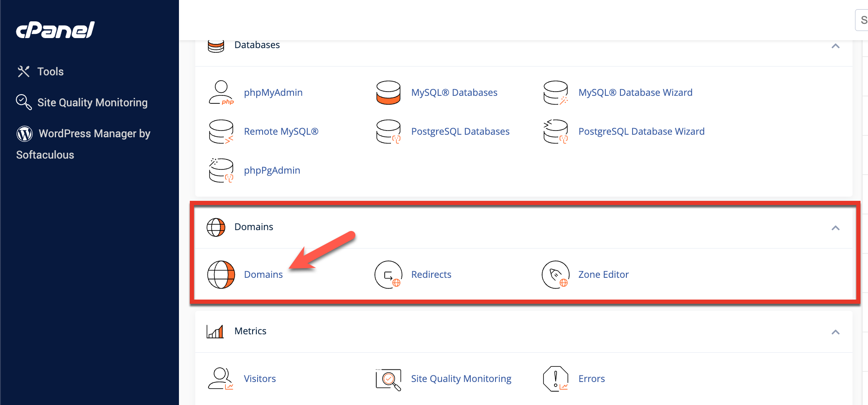Click the PostgreSQL Databases icon
The image size is (868, 405).
click(x=388, y=131)
